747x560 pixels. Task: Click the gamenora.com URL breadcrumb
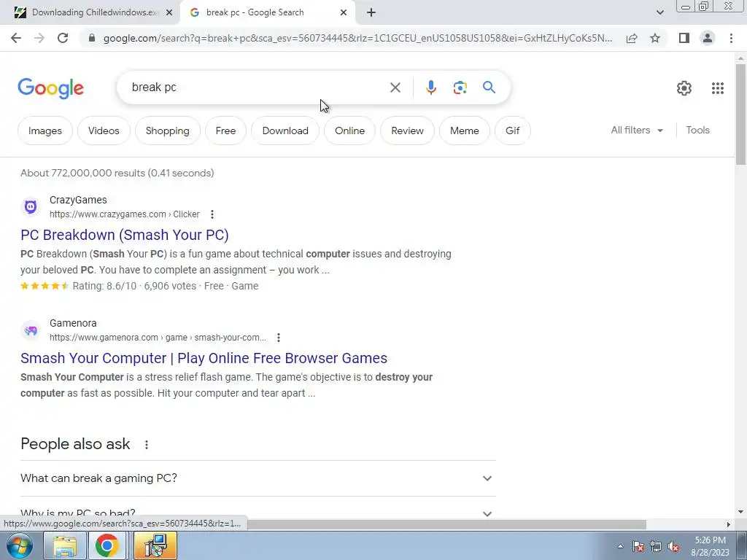pos(158,338)
